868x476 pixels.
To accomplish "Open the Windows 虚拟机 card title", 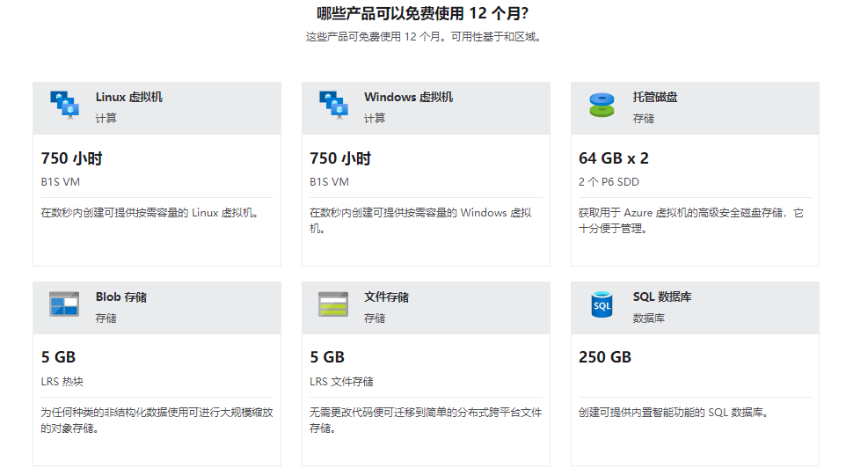I will point(408,97).
